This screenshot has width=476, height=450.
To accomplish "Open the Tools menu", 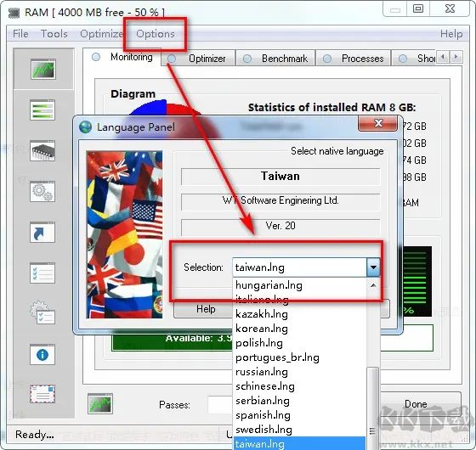I will coord(54,34).
